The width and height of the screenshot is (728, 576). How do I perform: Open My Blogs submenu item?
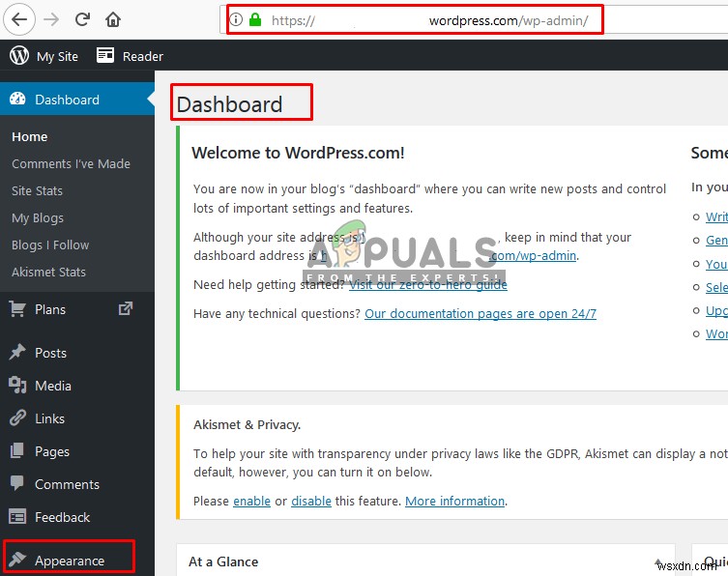[x=38, y=218]
